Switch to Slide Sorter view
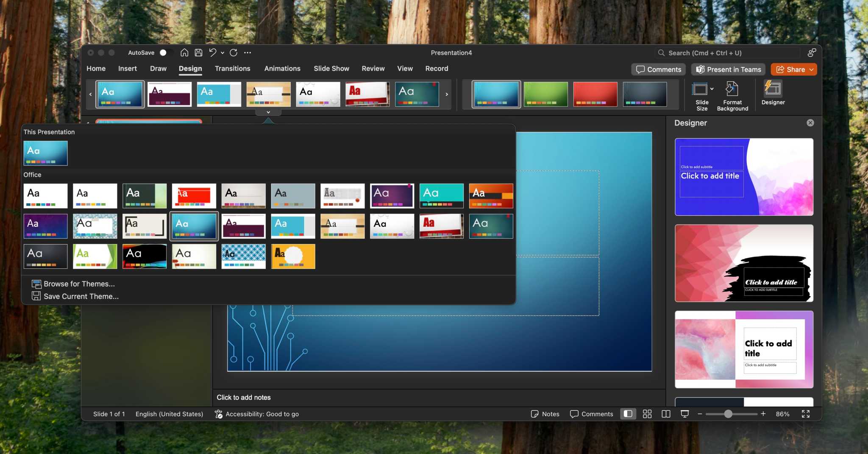Viewport: 868px width, 454px height. pos(647,414)
